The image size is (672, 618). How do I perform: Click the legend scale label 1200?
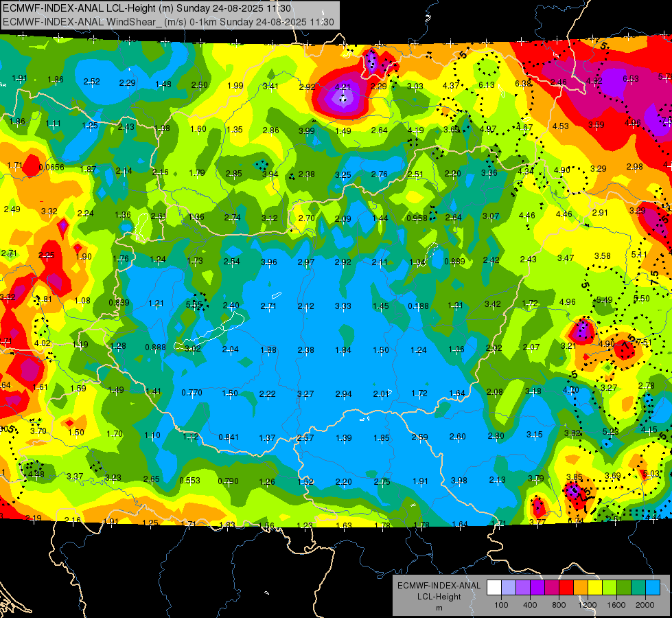coord(588,605)
